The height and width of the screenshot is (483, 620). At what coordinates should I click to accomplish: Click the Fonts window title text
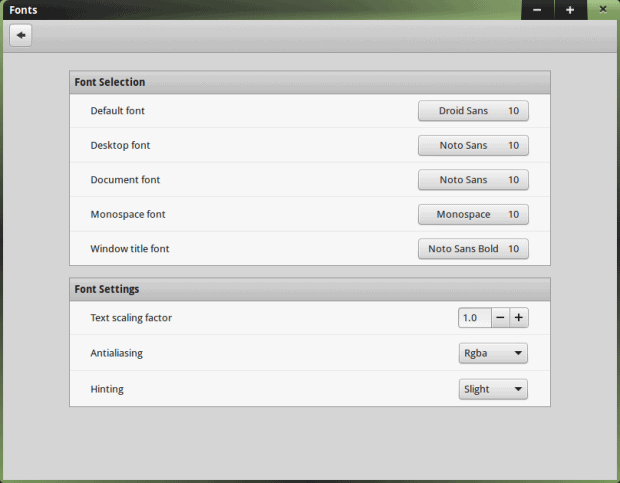[24, 10]
